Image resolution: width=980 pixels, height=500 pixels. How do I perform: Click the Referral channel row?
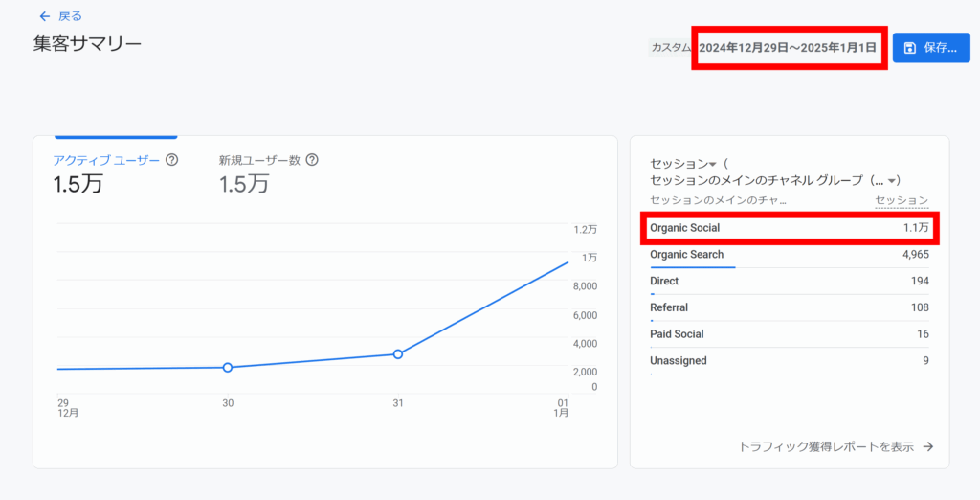tap(789, 307)
